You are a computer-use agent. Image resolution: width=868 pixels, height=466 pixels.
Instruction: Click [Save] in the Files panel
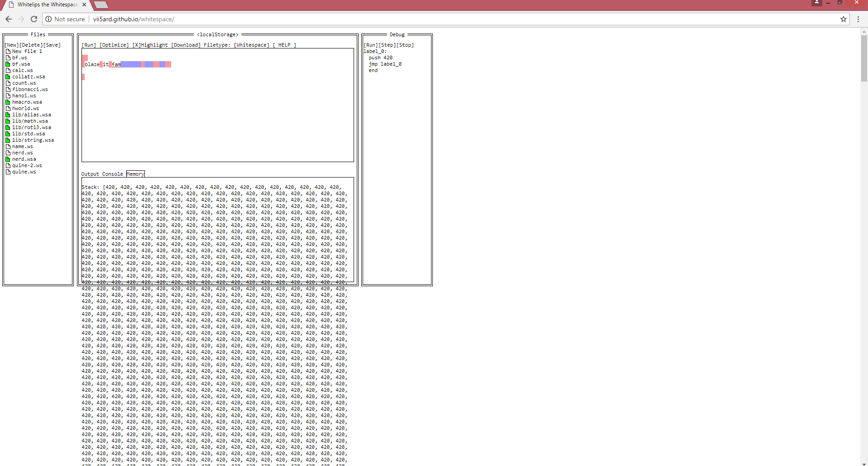click(x=52, y=45)
